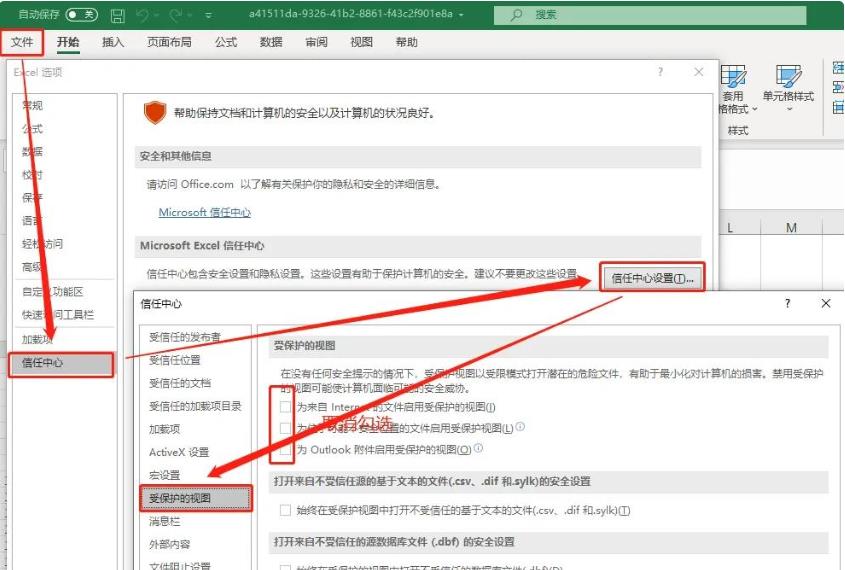The height and width of the screenshot is (570, 845).
Task: Click the search box in title bar
Action: pos(650,15)
